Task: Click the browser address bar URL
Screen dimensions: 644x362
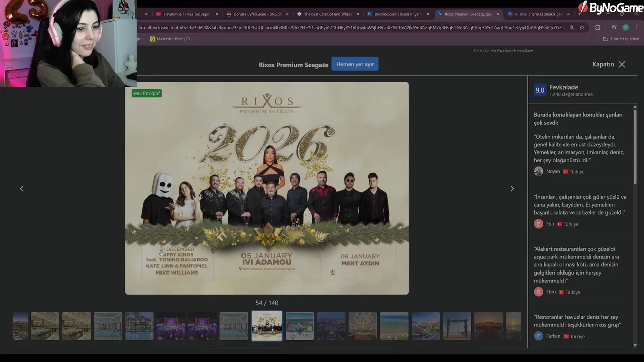Action: 351,28
